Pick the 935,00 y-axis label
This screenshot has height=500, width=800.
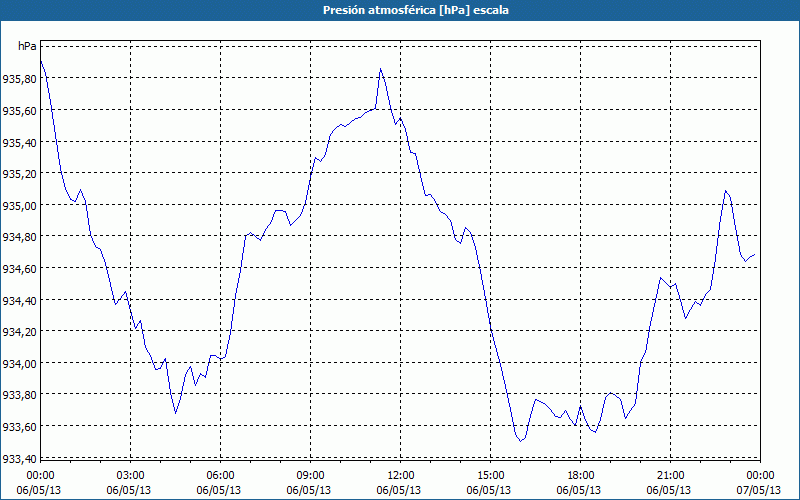click(x=19, y=205)
